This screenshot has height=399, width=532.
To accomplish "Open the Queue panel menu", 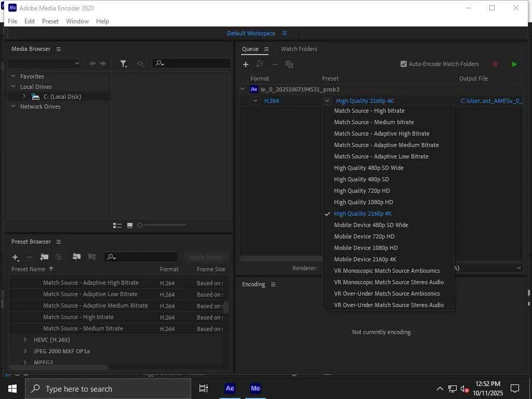I will (267, 49).
